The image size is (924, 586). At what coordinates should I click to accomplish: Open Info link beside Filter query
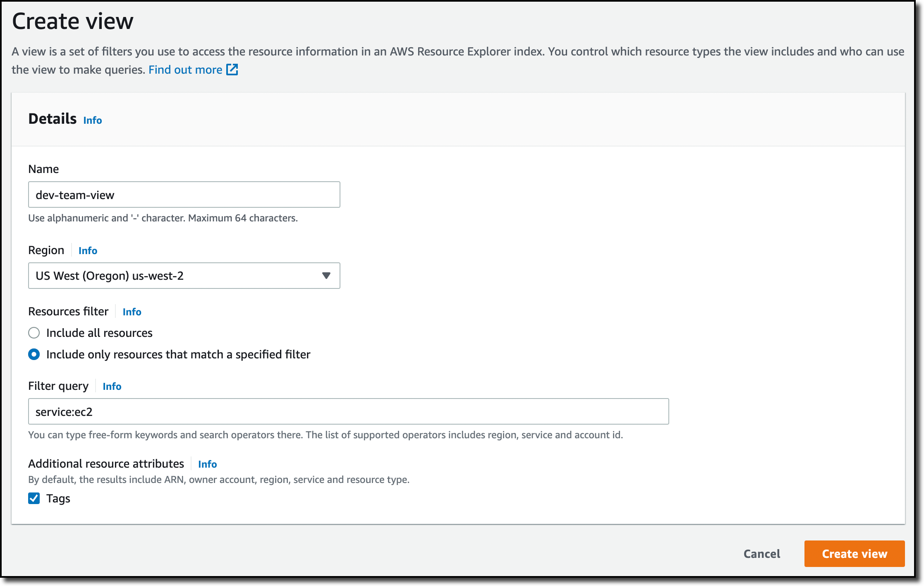point(112,386)
